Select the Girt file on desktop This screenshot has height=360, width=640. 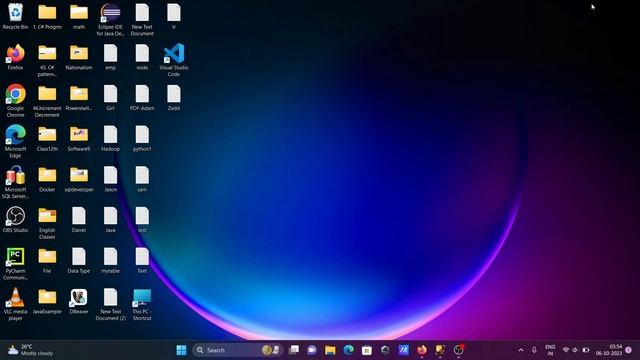tap(110, 98)
